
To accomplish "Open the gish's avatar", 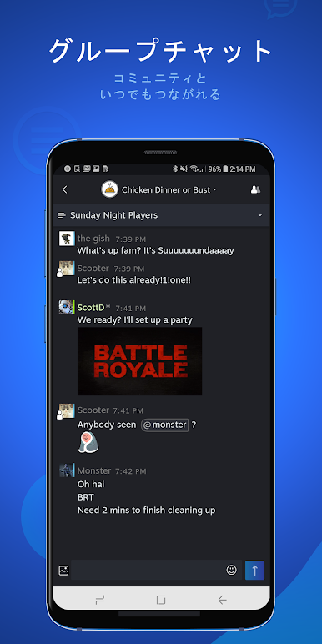I will click(67, 239).
